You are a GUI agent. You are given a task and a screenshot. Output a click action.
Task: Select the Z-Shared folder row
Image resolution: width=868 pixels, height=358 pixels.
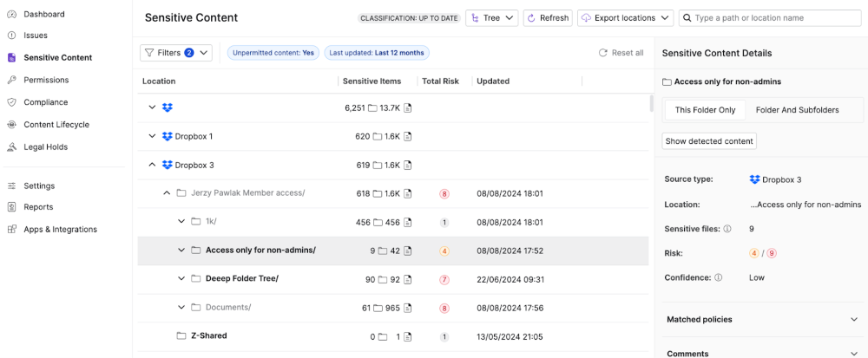393,336
